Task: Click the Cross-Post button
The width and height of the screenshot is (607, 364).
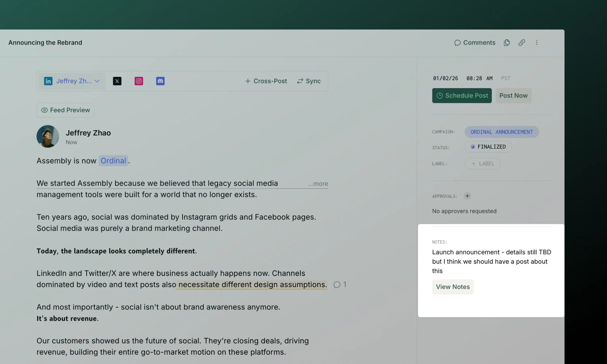Action: coord(266,81)
